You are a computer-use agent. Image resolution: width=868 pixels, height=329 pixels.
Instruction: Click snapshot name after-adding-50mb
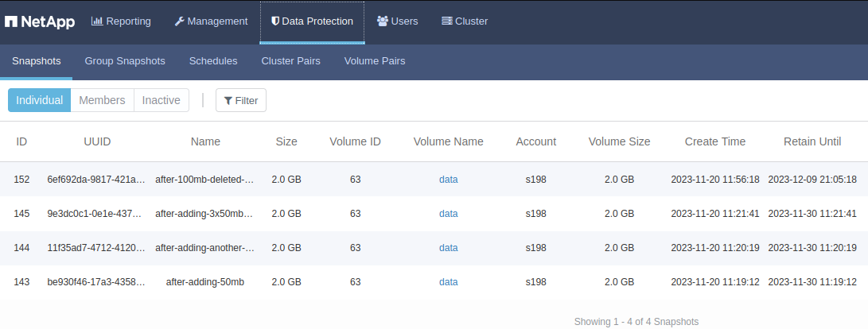pyautogui.click(x=204, y=283)
